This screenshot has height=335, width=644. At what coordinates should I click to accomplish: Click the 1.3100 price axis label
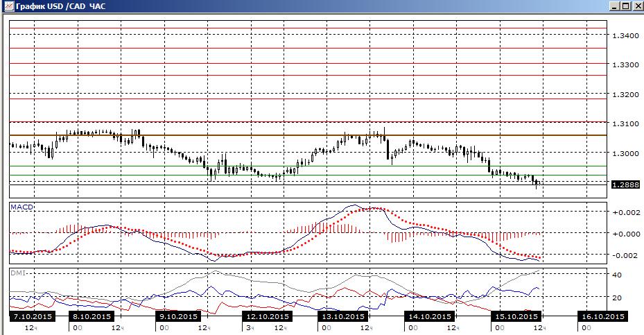[625, 123]
